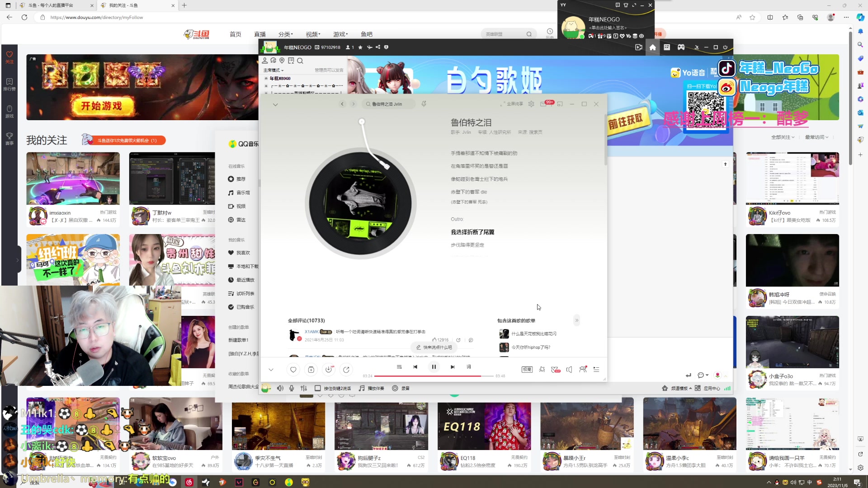Collapse player view with bottom-left chevron
Viewport: 868px width, 488px height.
click(271, 370)
